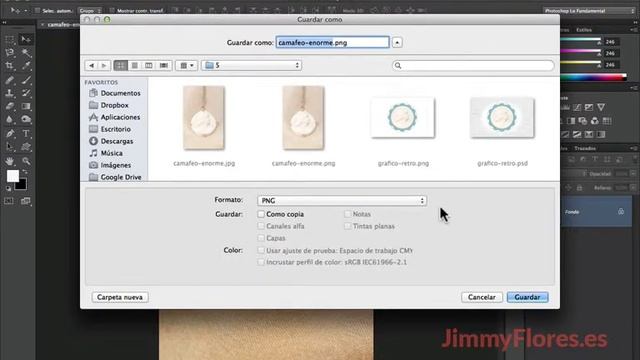Select the Rectangular Marquee tool

click(9, 39)
